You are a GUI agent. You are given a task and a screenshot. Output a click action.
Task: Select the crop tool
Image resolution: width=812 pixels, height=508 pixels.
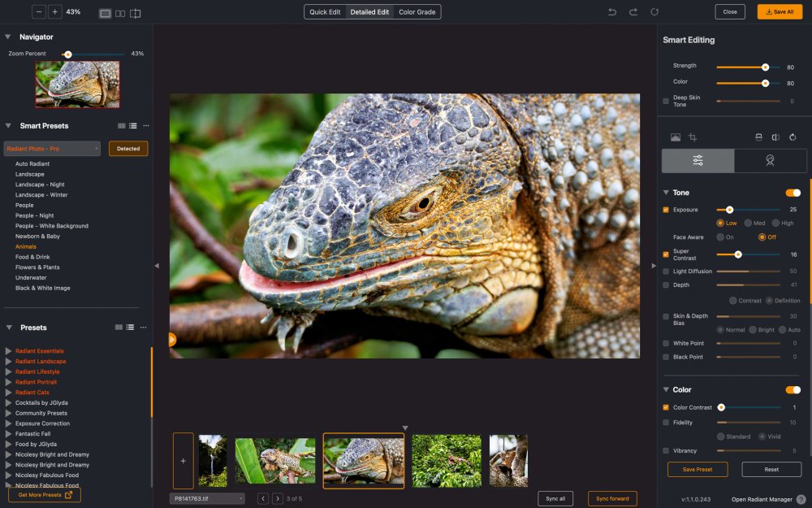(x=693, y=137)
